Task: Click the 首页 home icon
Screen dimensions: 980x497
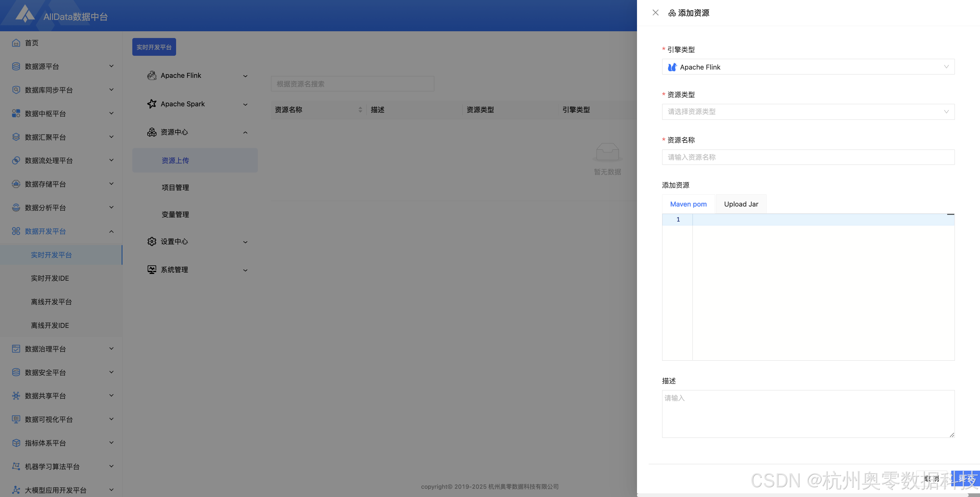Action: click(x=16, y=43)
